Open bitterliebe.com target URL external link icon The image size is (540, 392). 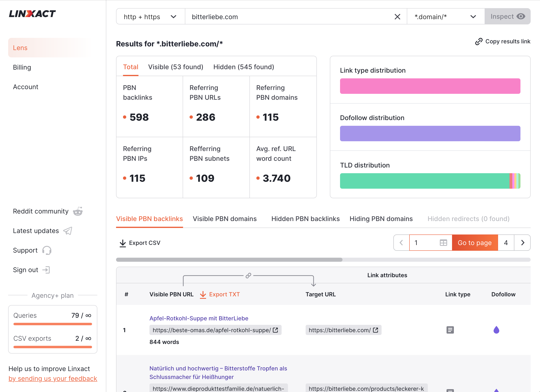coord(375,330)
